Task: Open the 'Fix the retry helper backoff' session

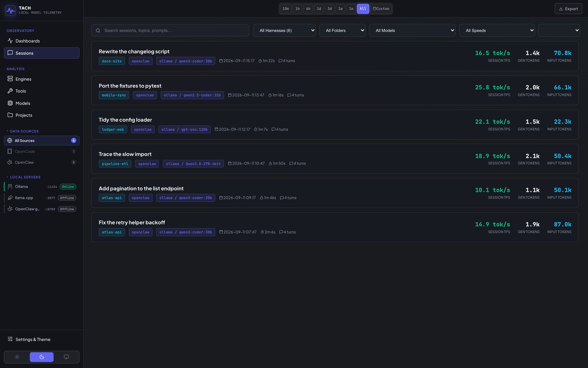Action: tap(335, 227)
